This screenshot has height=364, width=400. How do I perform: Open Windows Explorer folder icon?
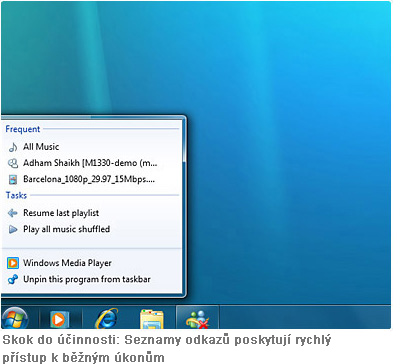click(x=152, y=319)
